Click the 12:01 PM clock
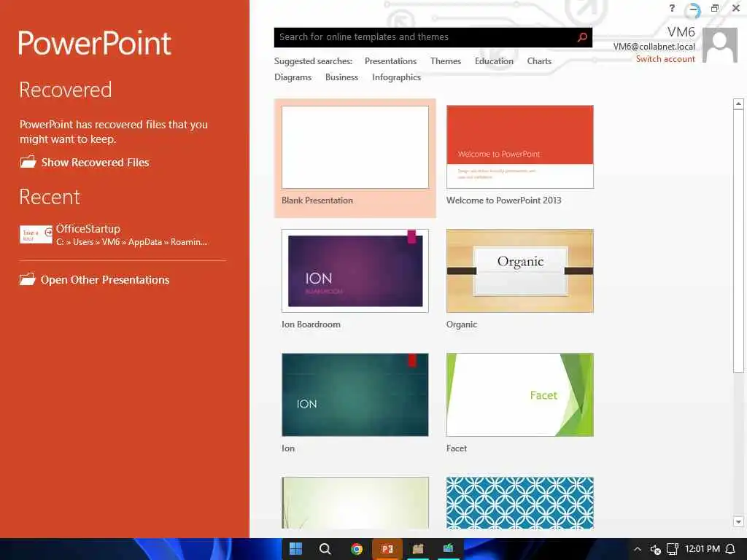This screenshot has height=560, width=747. coord(703,549)
